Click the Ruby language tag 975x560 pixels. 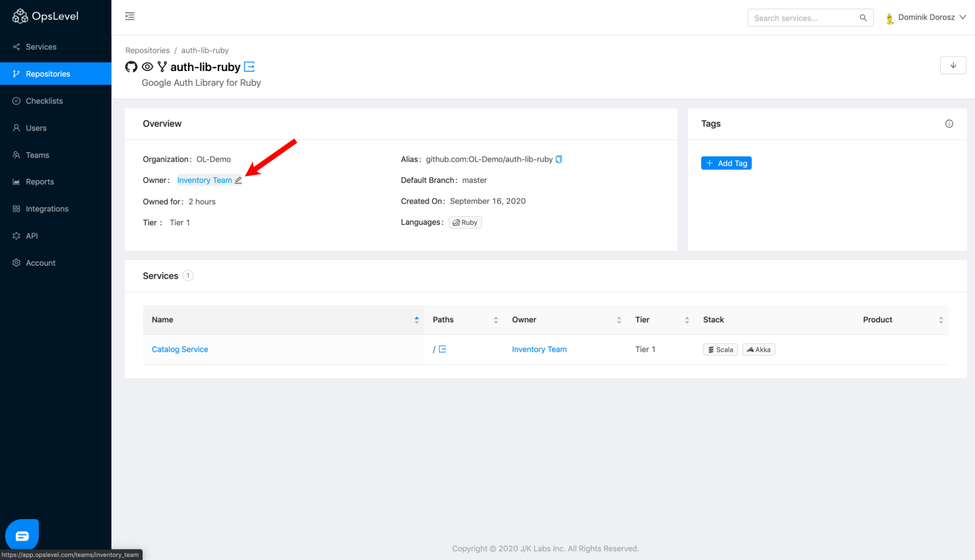click(465, 222)
